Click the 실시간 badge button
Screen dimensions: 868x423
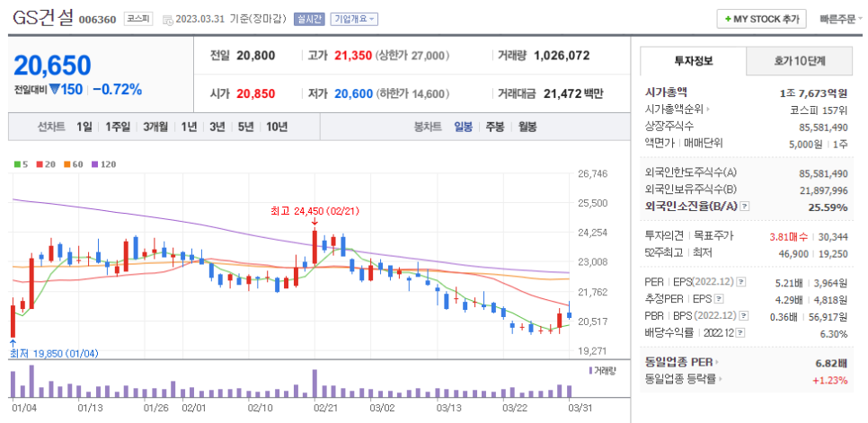coord(309,19)
